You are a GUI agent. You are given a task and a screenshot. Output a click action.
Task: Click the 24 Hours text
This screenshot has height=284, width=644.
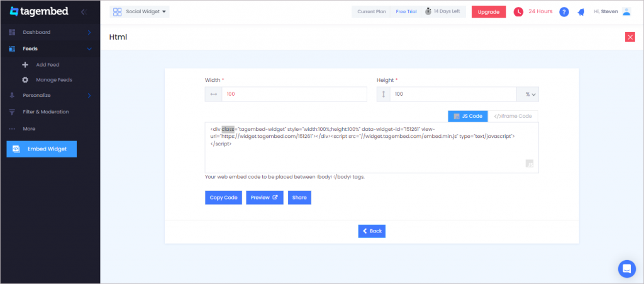click(x=540, y=11)
